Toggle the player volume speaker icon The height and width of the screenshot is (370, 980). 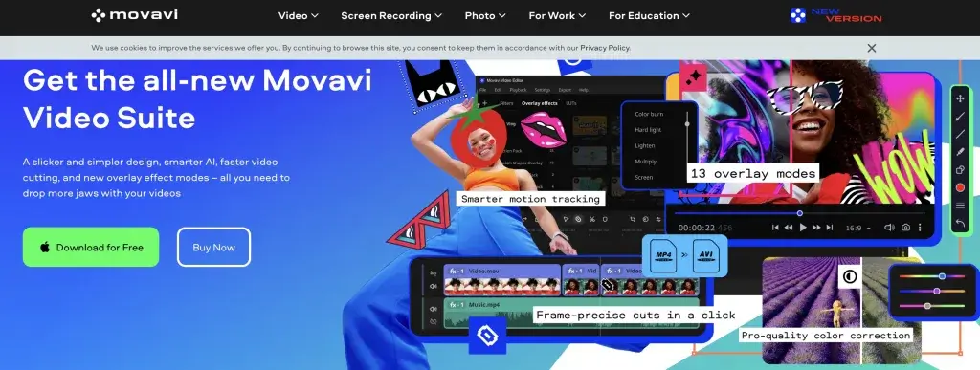pyautogui.click(x=888, y=228)
